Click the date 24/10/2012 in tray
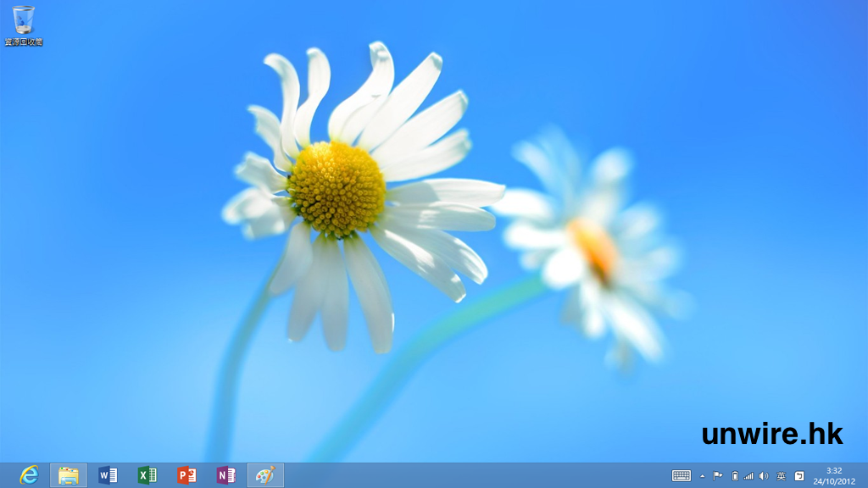Viewport: 868px width, 488px height. (x=834, y=481)
